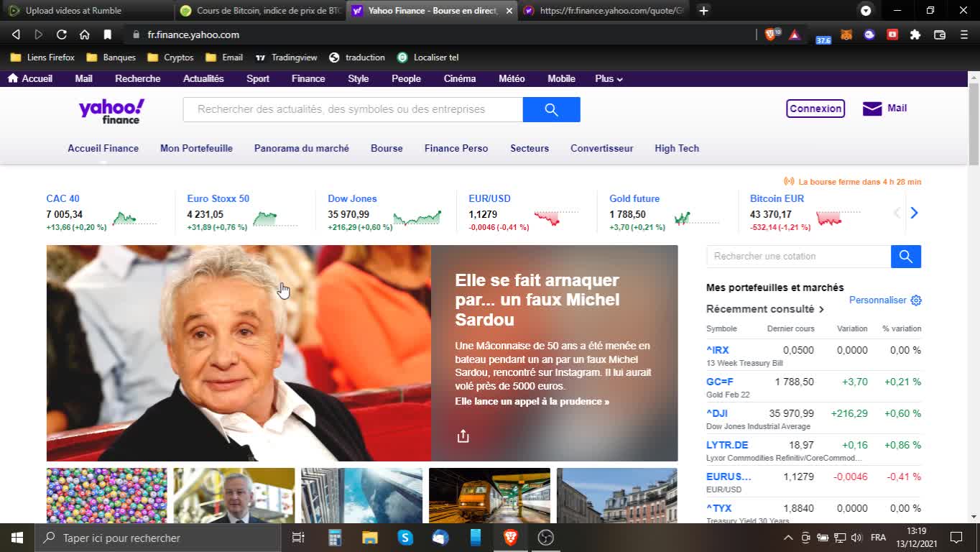Click the Actualités link in Yahoo bar
The image size is (980, 552).
point(203,79)
